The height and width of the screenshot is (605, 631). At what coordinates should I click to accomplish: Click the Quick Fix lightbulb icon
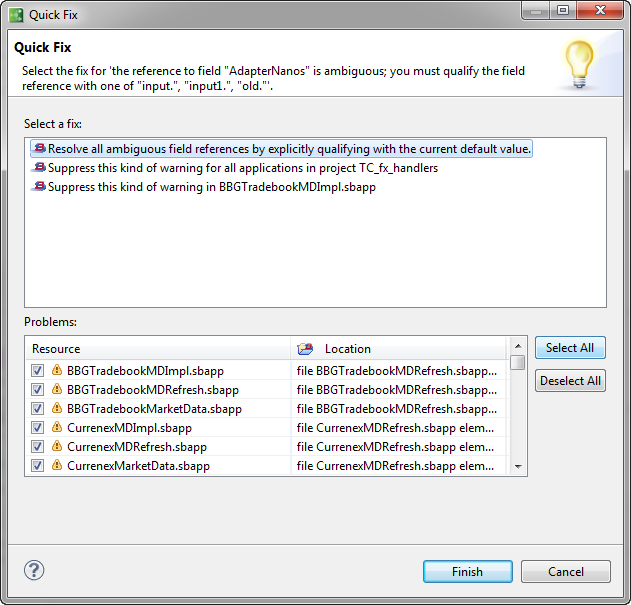(x=579, y=64)
